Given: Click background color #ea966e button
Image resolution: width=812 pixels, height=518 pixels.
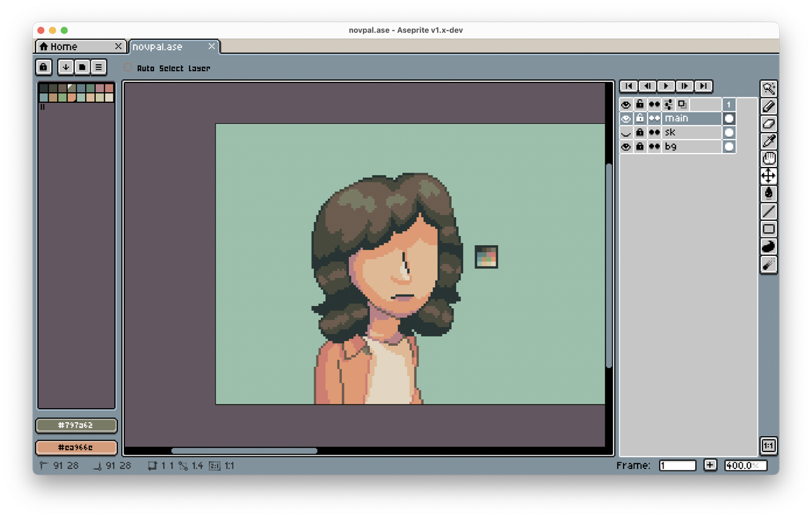Looking at the screenshot, I should pyautogui.click(x=77, y=448).
